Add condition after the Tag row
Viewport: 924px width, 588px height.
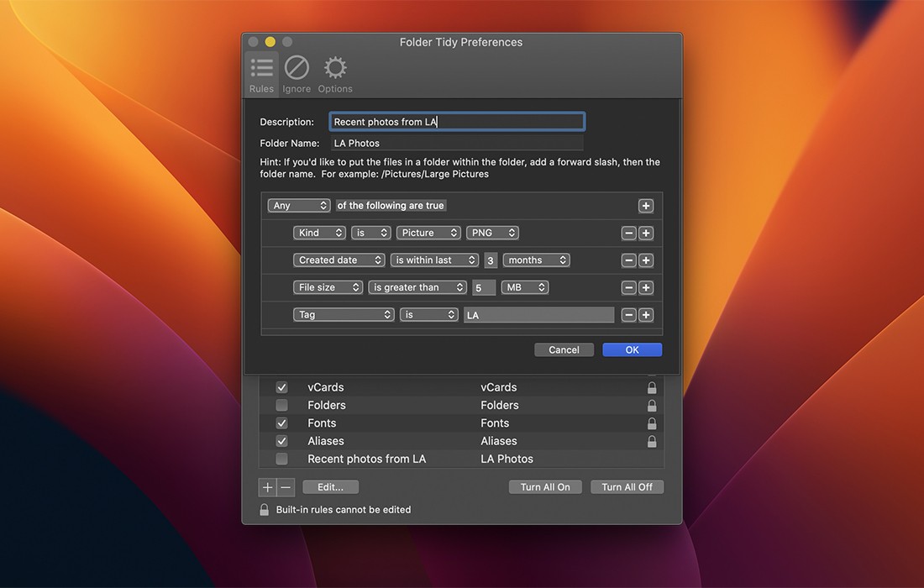[x=646, y=315]
